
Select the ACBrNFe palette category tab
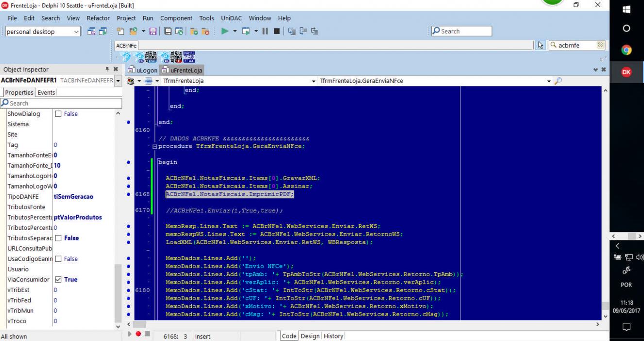point(126,45)
